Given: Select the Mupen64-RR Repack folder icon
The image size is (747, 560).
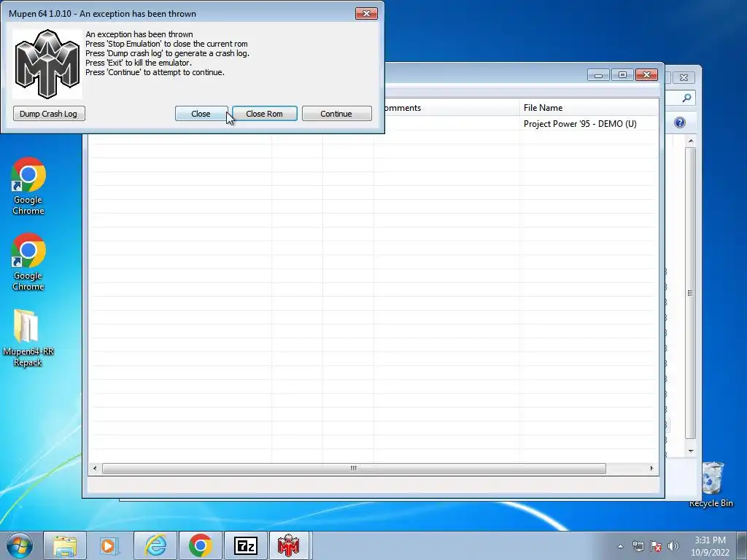Looking at the screenshot, I should [28, 338].
